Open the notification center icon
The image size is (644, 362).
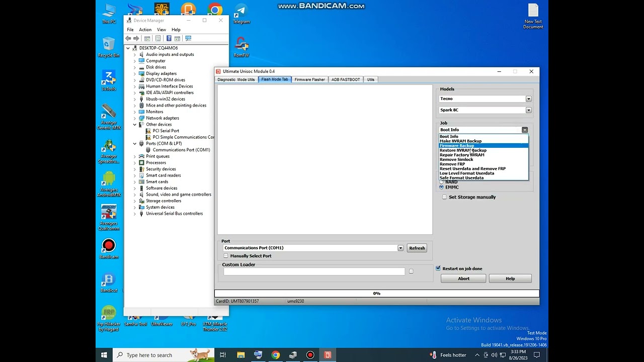[537, 355]
